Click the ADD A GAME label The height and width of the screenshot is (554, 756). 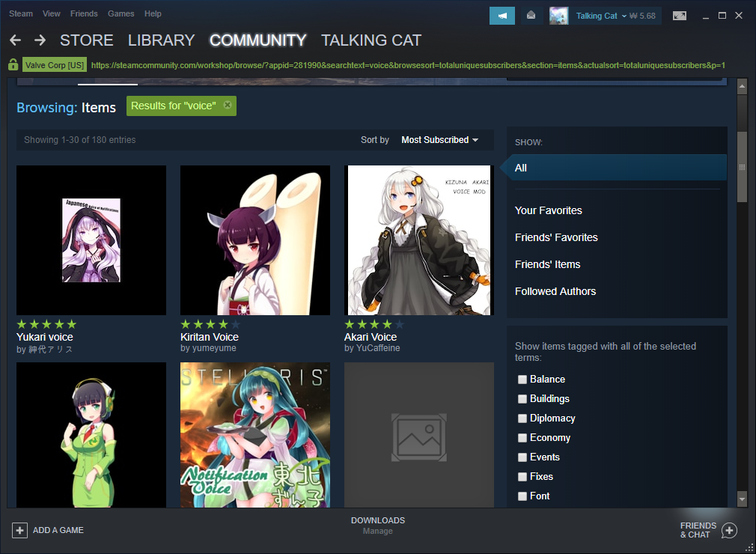(58, 530)
